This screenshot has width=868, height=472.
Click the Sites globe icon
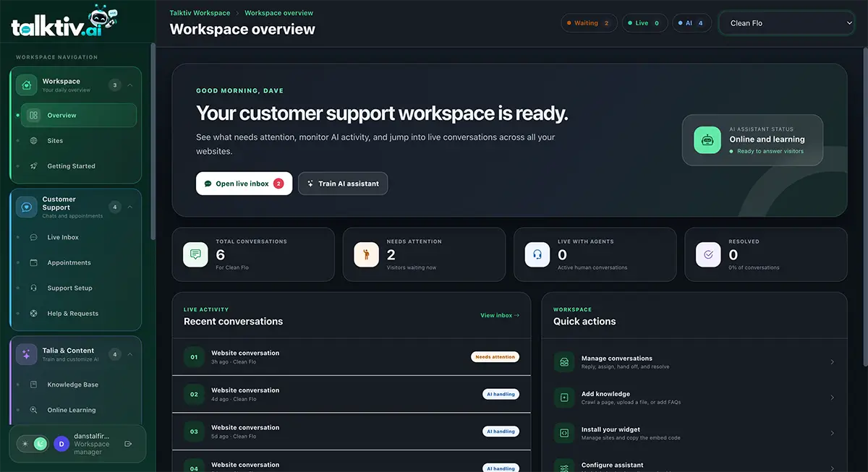34,141
